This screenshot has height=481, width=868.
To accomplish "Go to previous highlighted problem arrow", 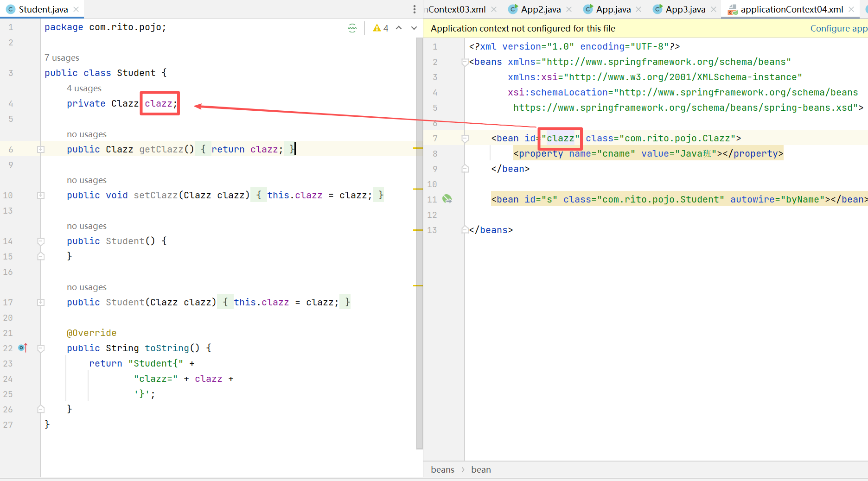I will 399,28.
